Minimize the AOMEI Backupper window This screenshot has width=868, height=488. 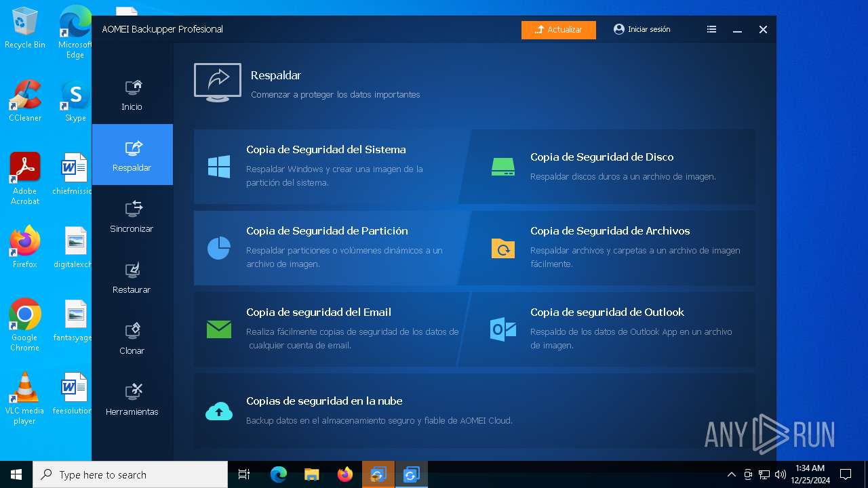(737, 30)
